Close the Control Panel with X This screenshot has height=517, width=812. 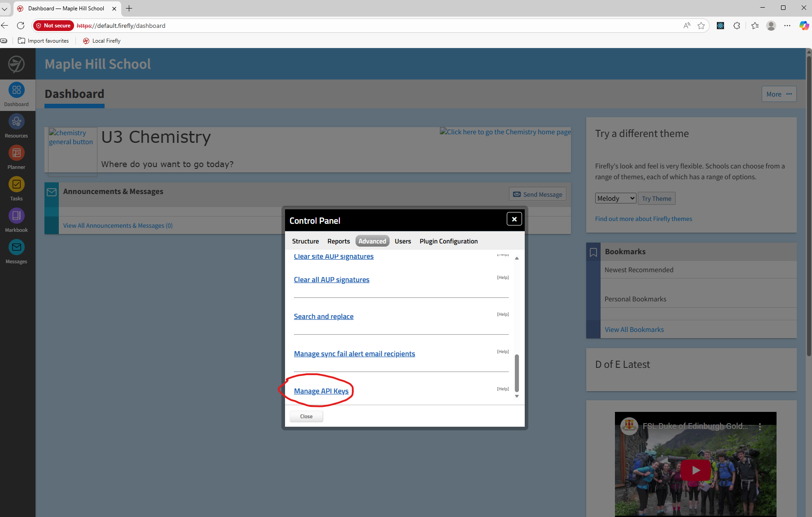point(514,219)
